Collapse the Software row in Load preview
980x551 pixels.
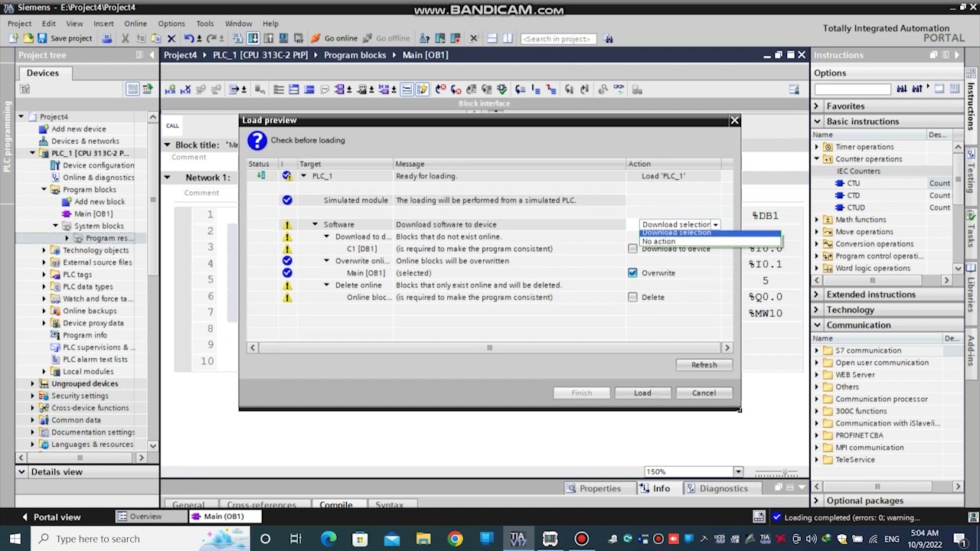[315, 224]
